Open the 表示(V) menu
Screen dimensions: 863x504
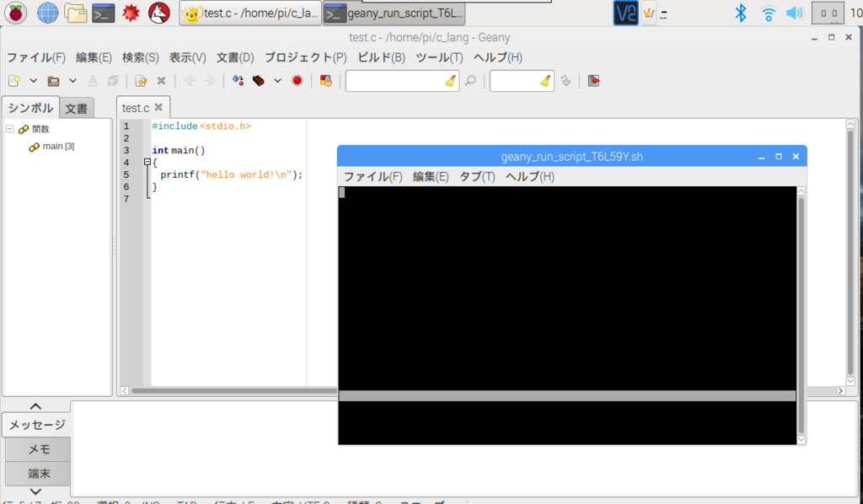pyautogui.click(x=187, y=58)
